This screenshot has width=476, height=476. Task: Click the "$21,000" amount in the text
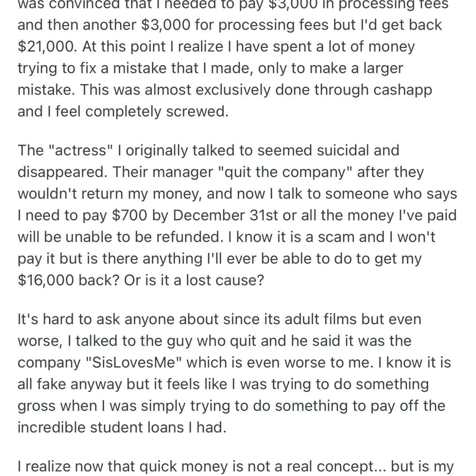pyautogui.click(x=45, y=47)
